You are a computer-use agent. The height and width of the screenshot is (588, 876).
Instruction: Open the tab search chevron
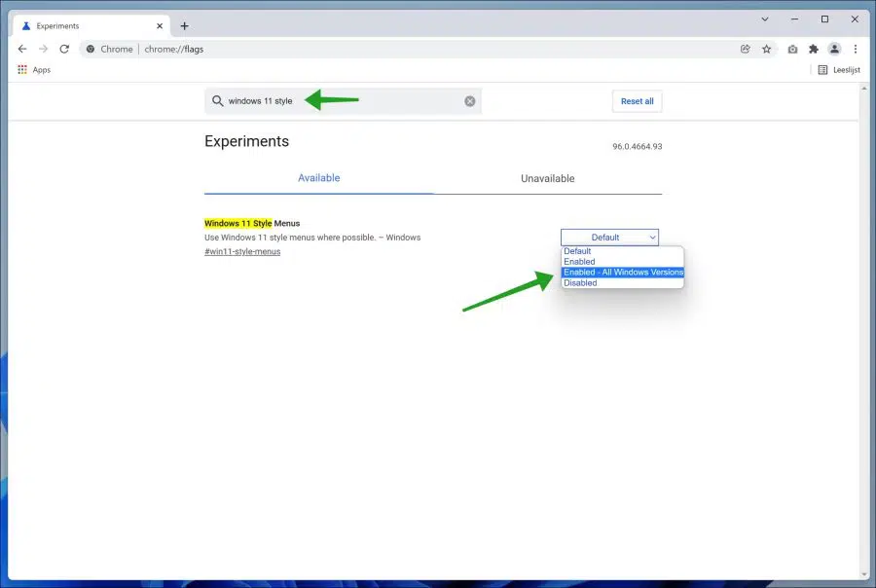point(765,19)
